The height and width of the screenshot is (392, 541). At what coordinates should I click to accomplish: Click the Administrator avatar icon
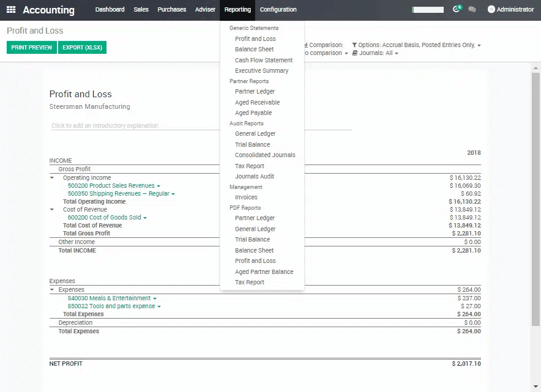point(491,10)
